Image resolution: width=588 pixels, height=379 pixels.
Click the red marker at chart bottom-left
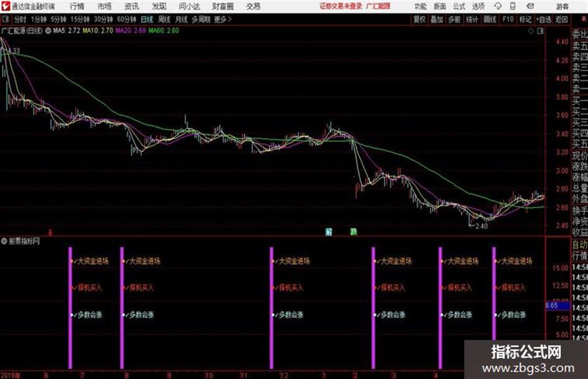click(50, 233)
